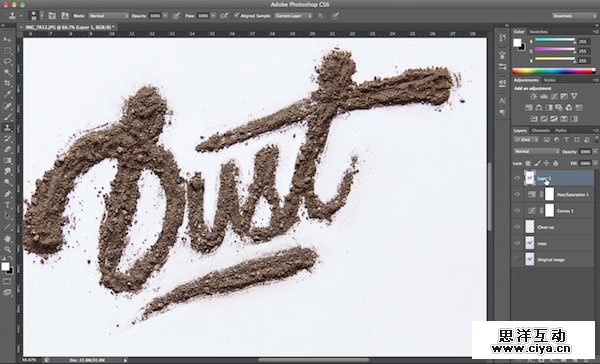Hide the copy layer
Image resolution: width=600 pixels, height=364 pixels.
click(517, 243)
